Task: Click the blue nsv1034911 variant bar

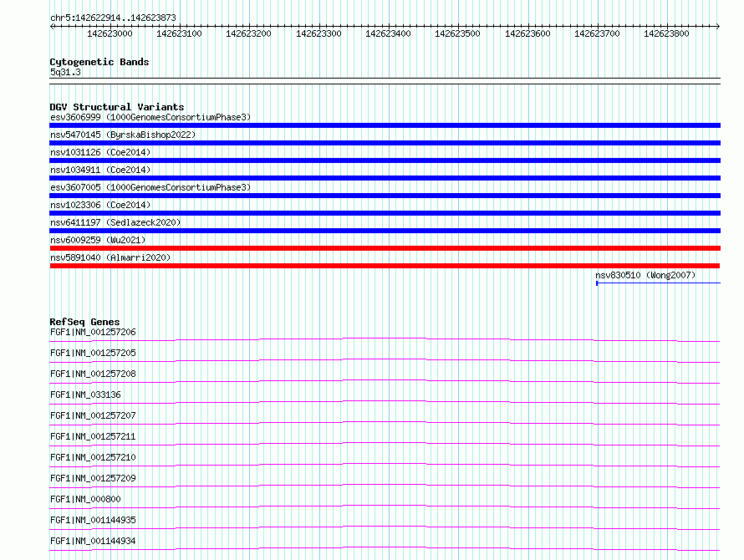Action: click(385, 178)
